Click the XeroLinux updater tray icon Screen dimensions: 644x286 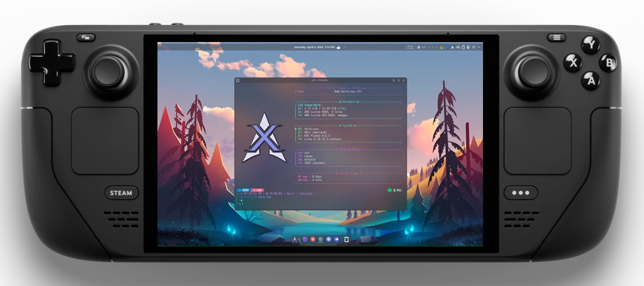pyautogui.click(x=453, y=47)
